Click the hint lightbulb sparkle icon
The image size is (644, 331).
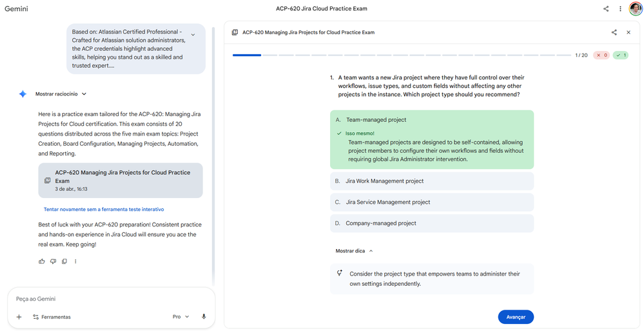coord(339,273)
